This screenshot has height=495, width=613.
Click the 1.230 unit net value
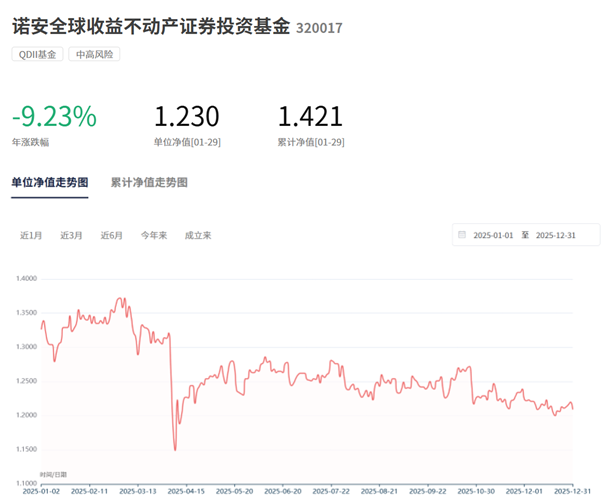point(187,116)
